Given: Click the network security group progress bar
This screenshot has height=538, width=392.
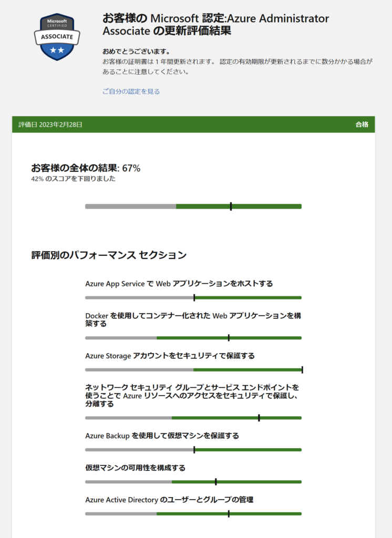Looking at the screenshot, I should point(193,418).
